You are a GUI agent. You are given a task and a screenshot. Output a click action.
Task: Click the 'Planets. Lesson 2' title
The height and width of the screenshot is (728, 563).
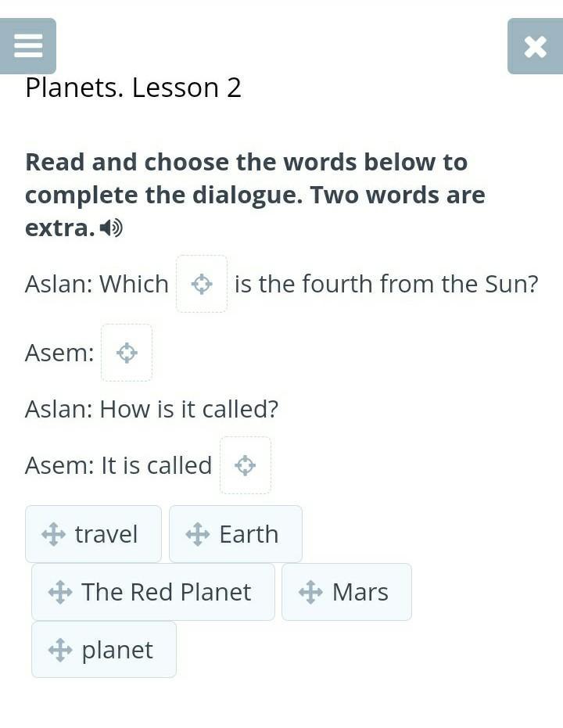133,88
